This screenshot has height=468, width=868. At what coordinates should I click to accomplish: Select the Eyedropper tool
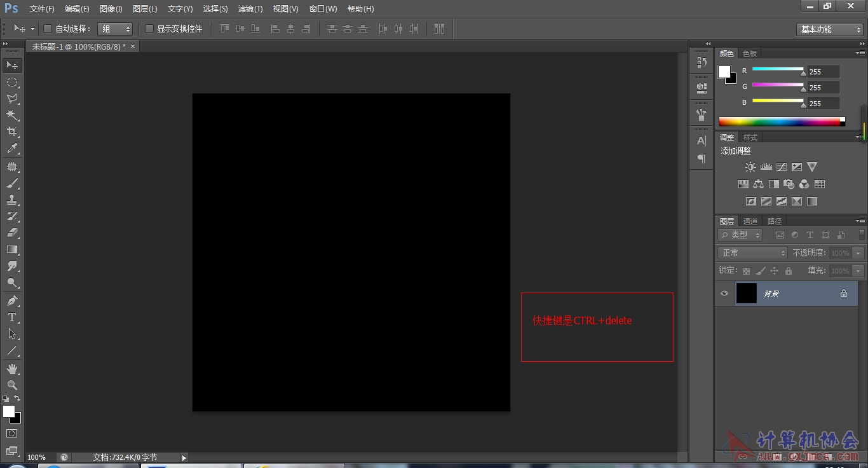[x=12, y=149]
